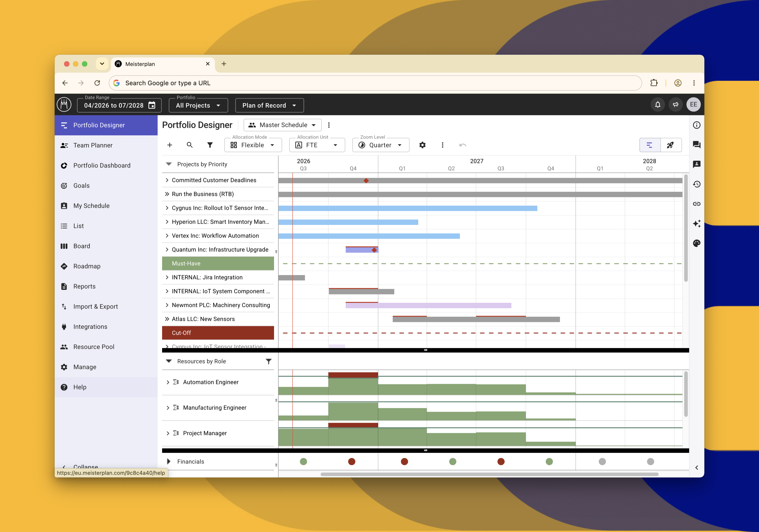The width and height of the screenshot is (759, 532).
Task: Open Roadmap in sidebar
Action: click(106, 266)
